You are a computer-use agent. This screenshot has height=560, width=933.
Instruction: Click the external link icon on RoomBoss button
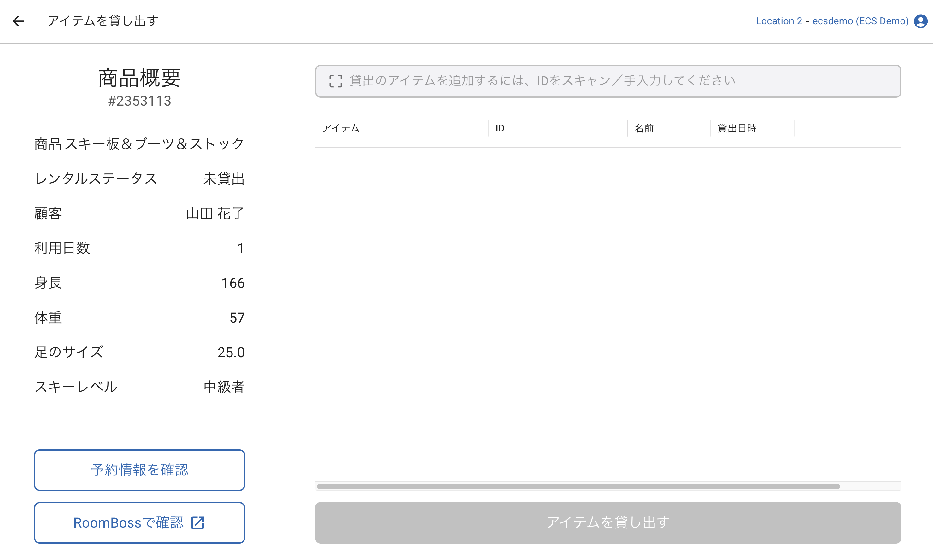point(198,523)
